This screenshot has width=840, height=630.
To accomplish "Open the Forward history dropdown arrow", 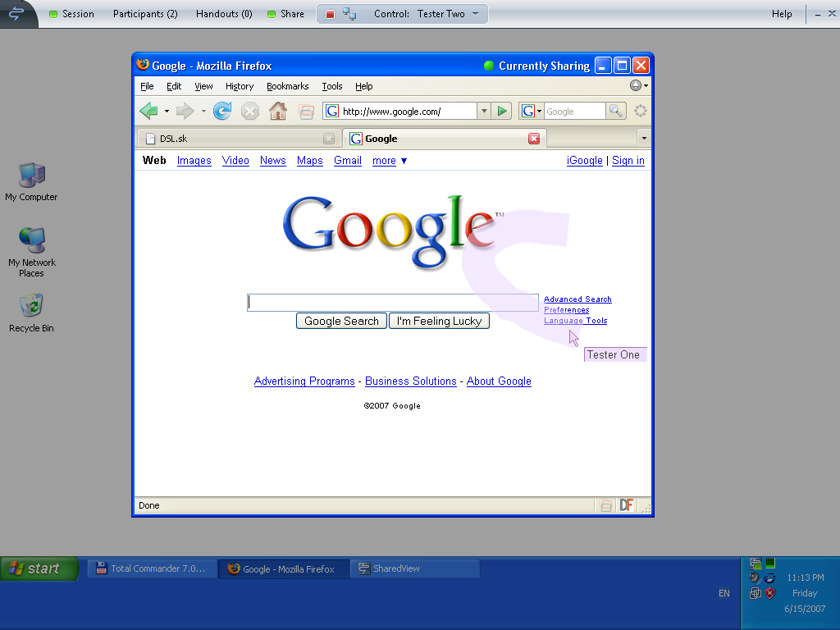I will click(203, 112).
